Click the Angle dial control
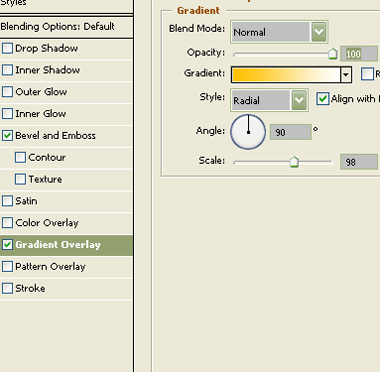Screen dimensions: 380x372 click(248, 132)
